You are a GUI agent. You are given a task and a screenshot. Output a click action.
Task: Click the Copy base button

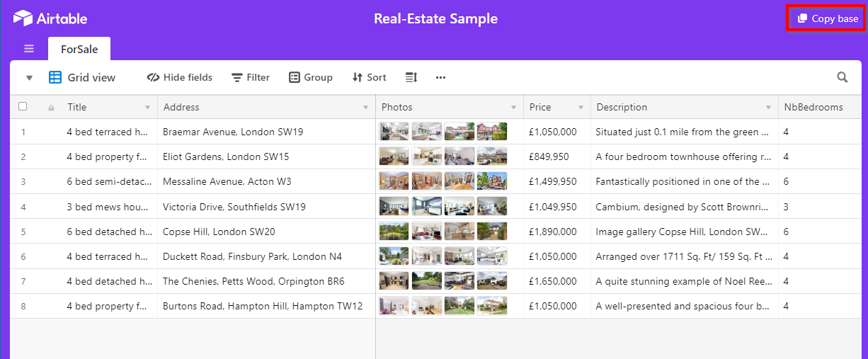827,18
